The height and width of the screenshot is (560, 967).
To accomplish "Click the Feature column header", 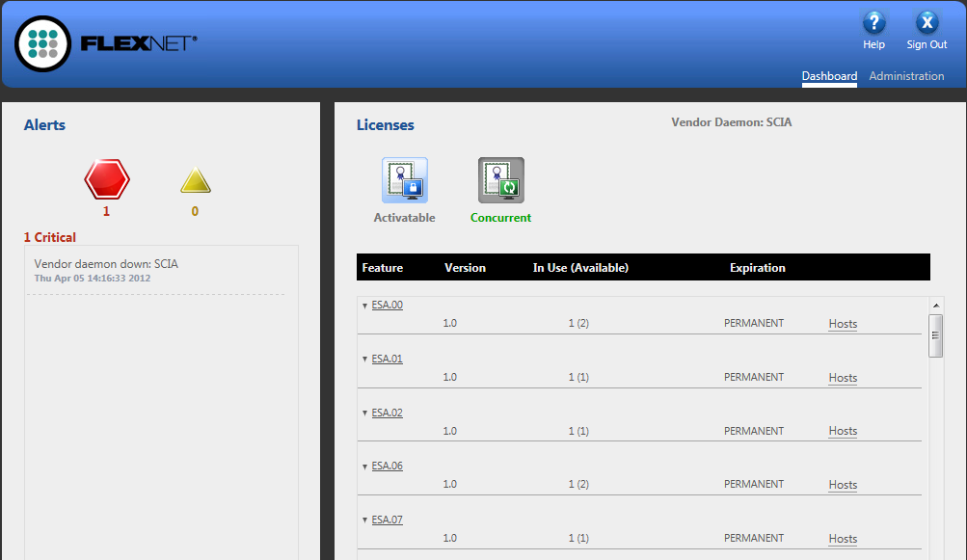I will [383, 268].
